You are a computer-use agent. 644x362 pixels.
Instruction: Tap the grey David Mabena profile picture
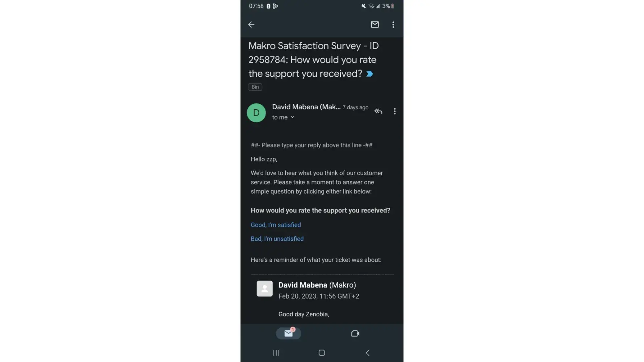(264, 289)
